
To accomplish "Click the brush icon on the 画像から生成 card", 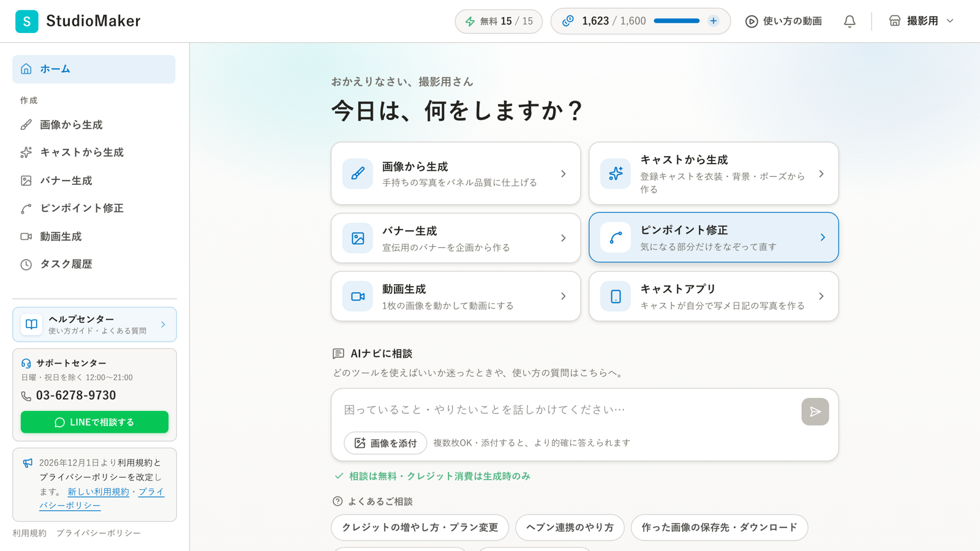I will point(358,174).
